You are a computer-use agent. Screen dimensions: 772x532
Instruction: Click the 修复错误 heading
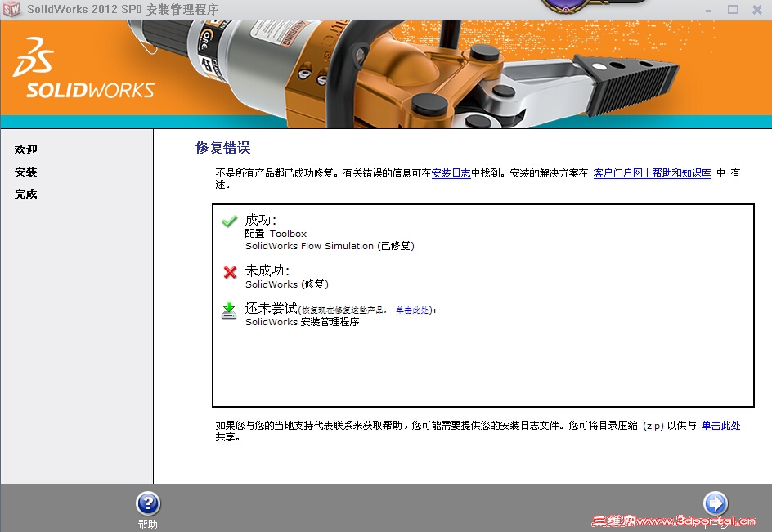point(223,148)
